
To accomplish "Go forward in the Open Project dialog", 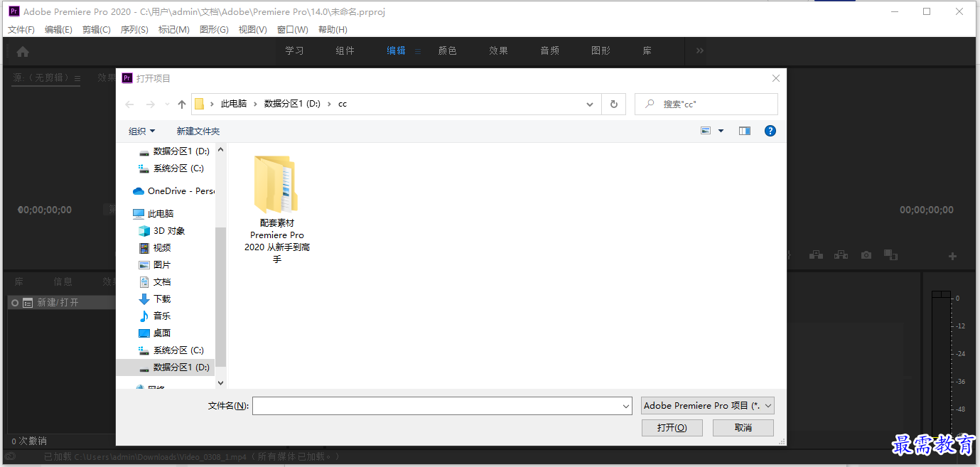I will tap(151, 104).
